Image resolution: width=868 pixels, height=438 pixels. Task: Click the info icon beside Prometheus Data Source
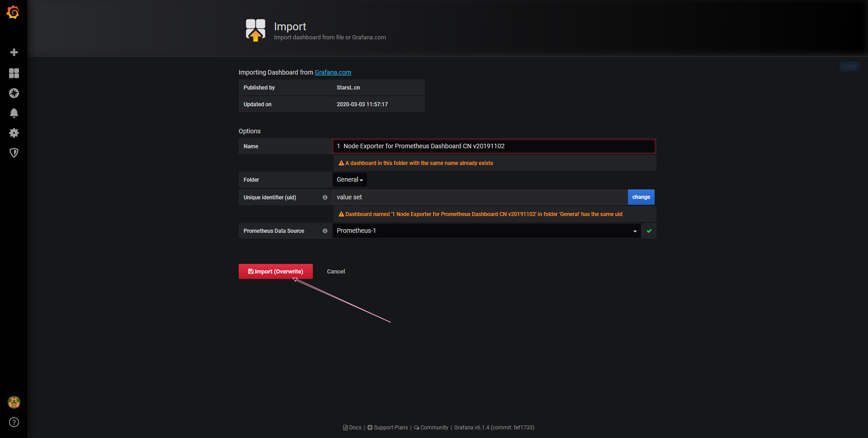[325, 231]
